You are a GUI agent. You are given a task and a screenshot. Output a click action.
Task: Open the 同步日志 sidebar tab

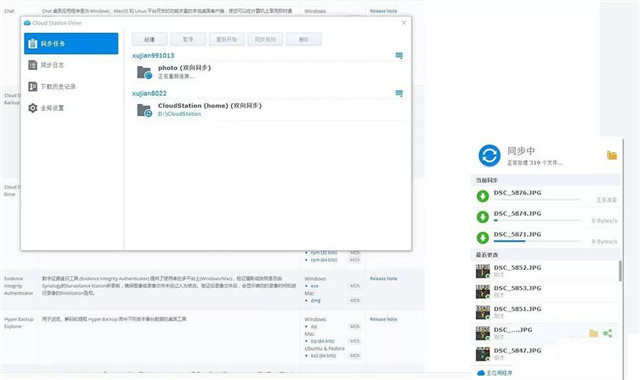71,65
